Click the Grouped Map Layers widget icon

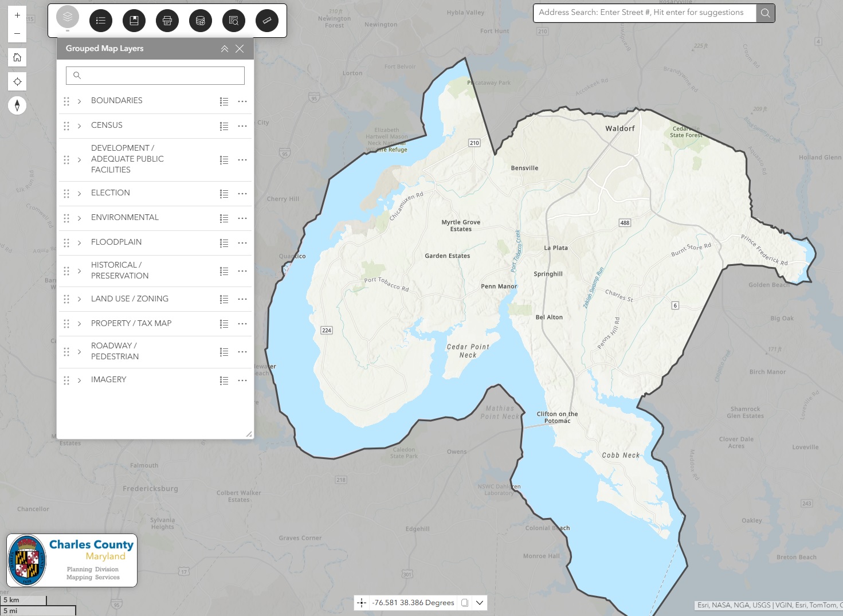(68, 20)
